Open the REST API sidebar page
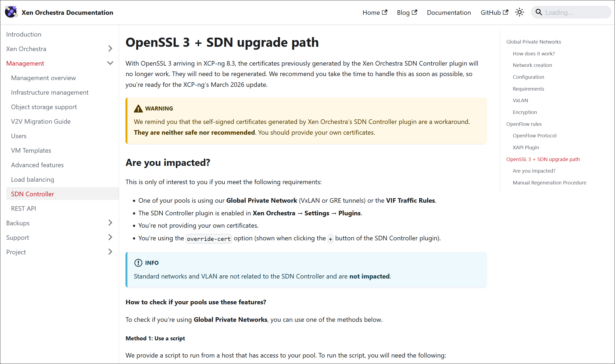Viewport: 615px width, 364px height. tap(23, 209)
